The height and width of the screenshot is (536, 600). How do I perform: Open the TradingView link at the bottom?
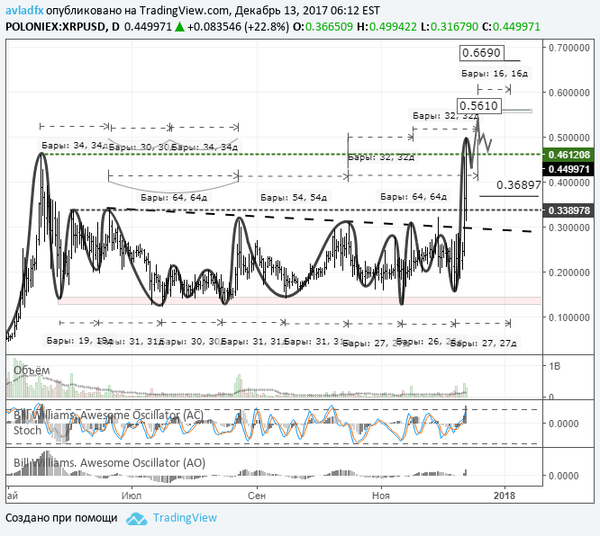pyautogui.click(x=185, y=518)
